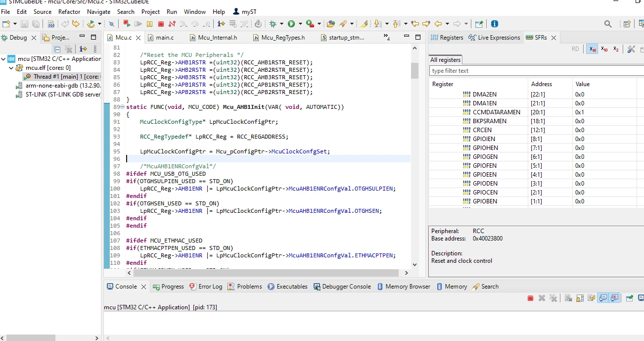Click the blue information icon in toolbar
The image size is (644, 341).
(494, 24)
